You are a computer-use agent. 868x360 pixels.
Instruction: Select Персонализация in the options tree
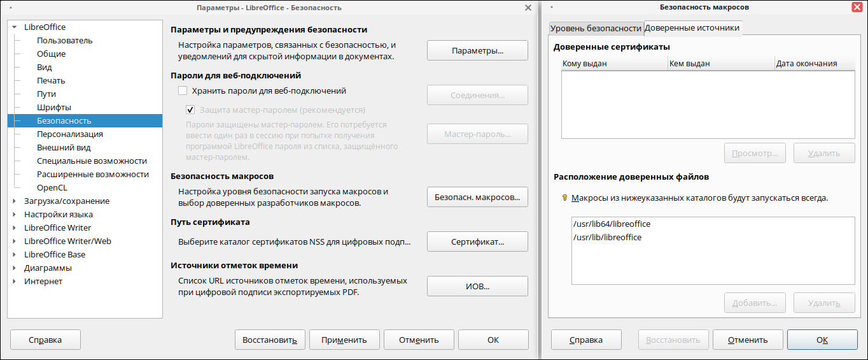(70, 134)
